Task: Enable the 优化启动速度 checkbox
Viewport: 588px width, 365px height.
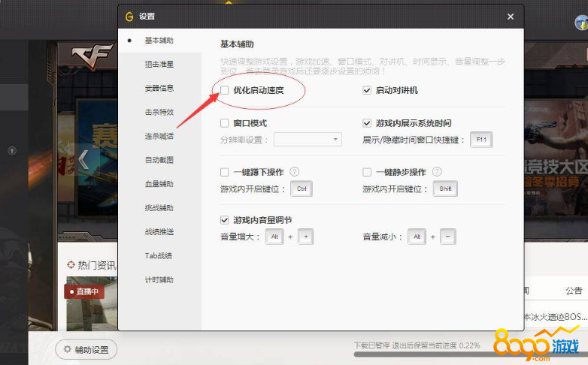Action: 225,91
